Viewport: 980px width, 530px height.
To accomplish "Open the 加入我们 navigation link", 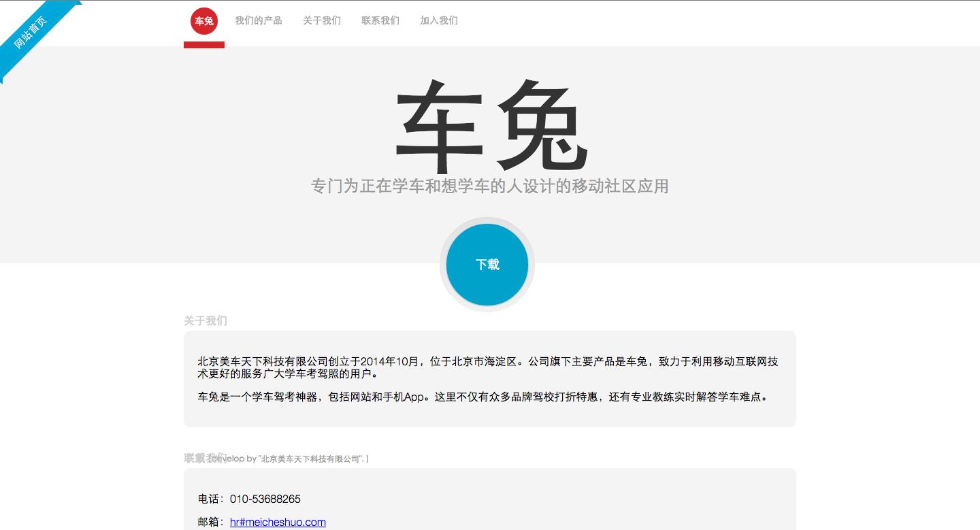I will pyautogui.click(x=439, y=20).
